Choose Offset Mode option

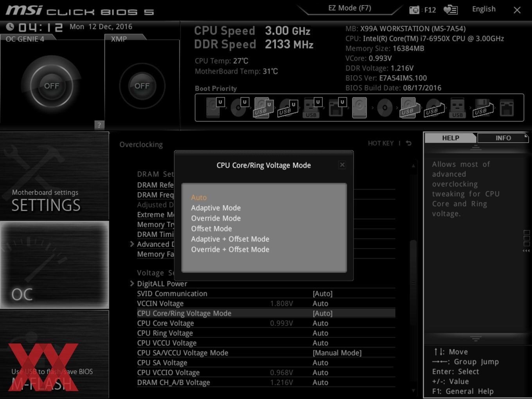click(x=211, y=228)
